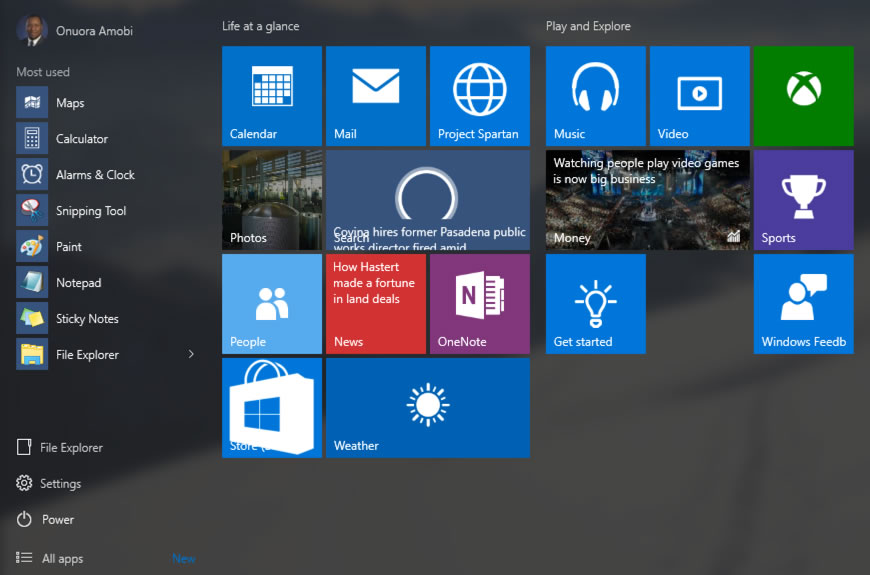Launch Project Spartan browser tile
Screen dimensions: 870x575
[x=480, y=96]
